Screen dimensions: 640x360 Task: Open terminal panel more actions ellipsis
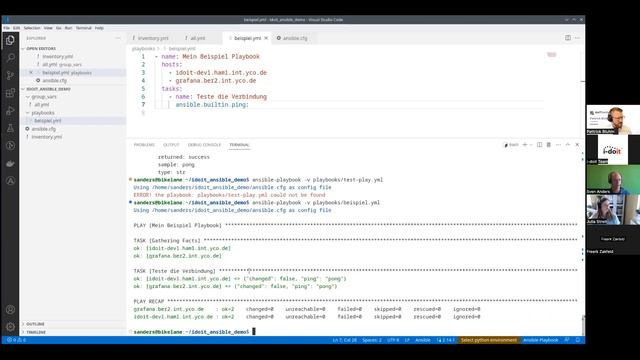[x=558, y=144]
